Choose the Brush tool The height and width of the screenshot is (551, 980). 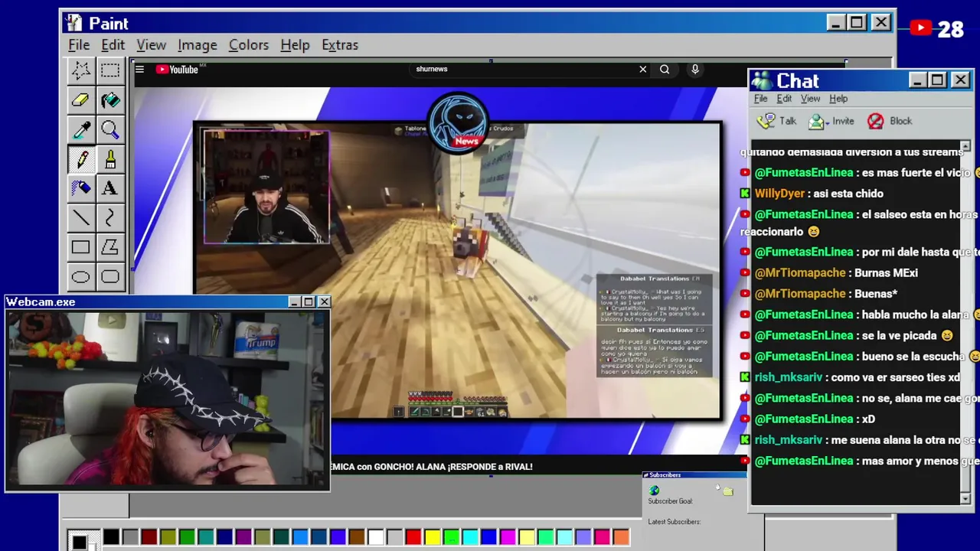pyautogui.click(x=109, y=159)
